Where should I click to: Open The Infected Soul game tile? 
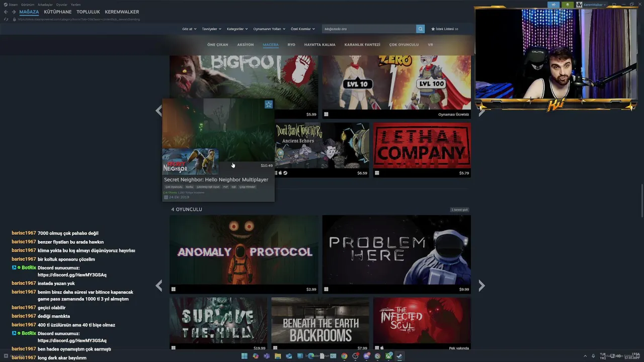coord(422,324)
